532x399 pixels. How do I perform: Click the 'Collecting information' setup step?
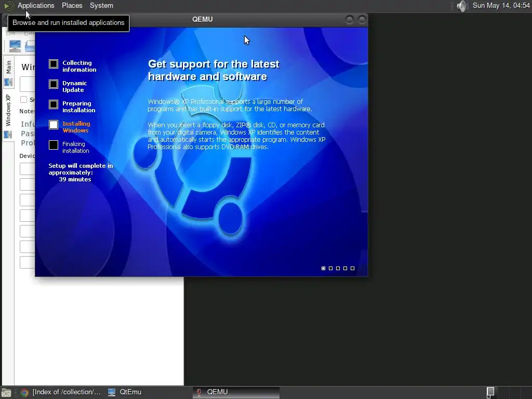click(x=79, y=66)
